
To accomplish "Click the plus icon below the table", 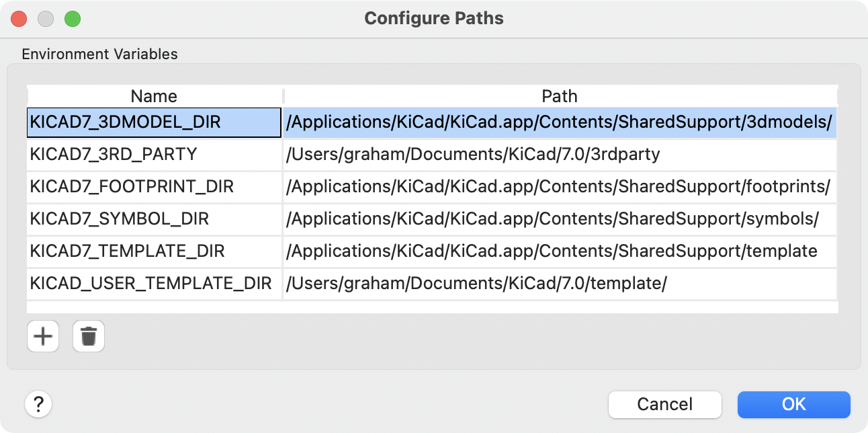I will click(43, 336).
